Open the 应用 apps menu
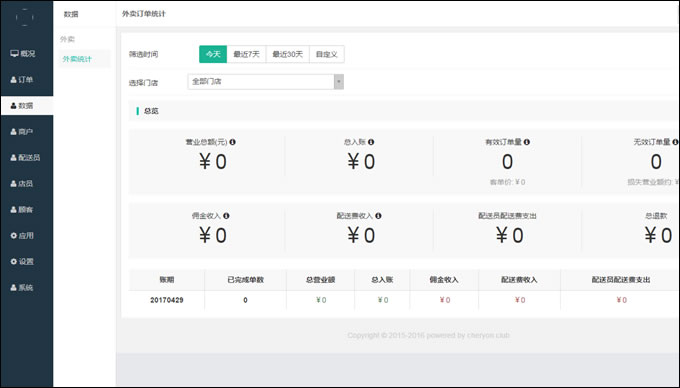 pyautogui.click(x=27, y=236)
